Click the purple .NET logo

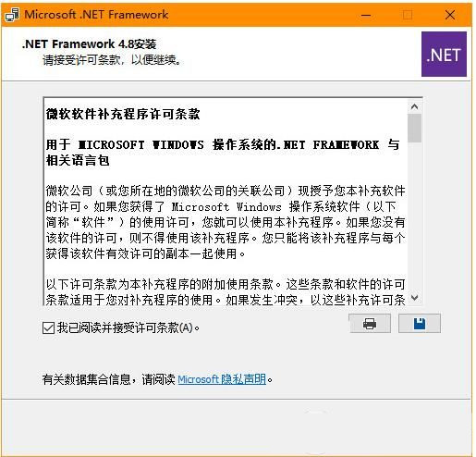[444, 54]
